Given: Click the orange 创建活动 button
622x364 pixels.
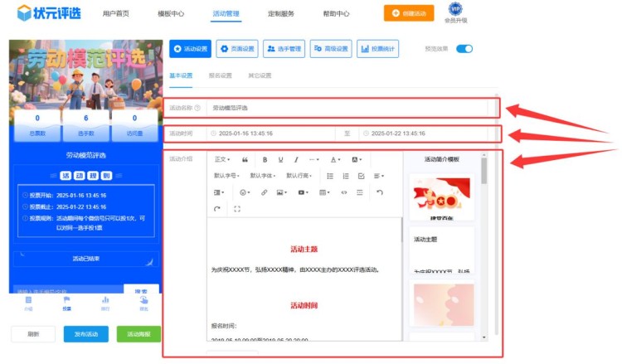Looking at the screenshot, I should click(x=408, y=13).
